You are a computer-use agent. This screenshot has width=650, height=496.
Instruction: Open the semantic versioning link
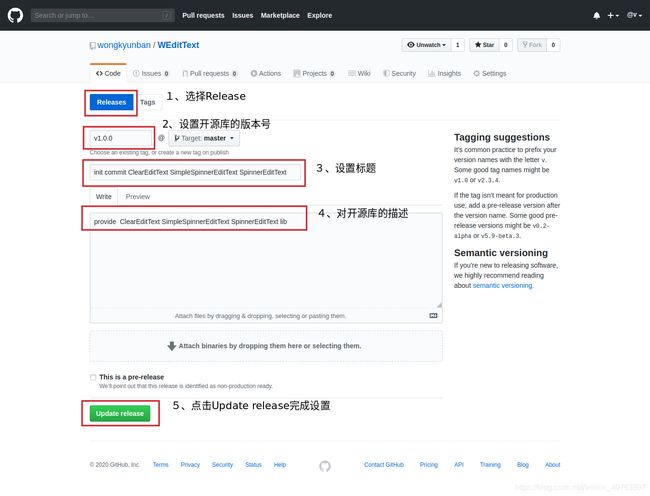(502, 286)
